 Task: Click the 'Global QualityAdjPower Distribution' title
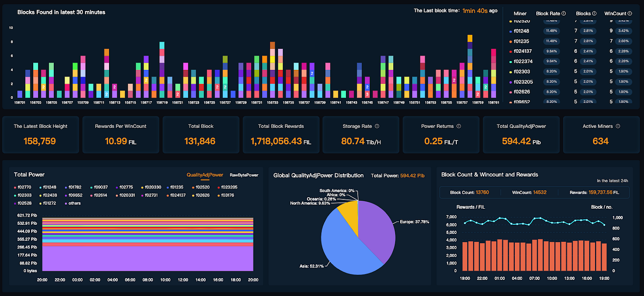coord(318,175)
